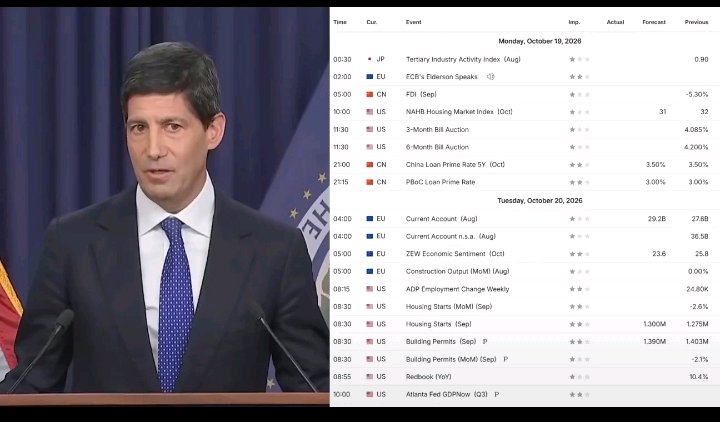Open the 3-Month Bill Auction event

(x=437, y=129)
